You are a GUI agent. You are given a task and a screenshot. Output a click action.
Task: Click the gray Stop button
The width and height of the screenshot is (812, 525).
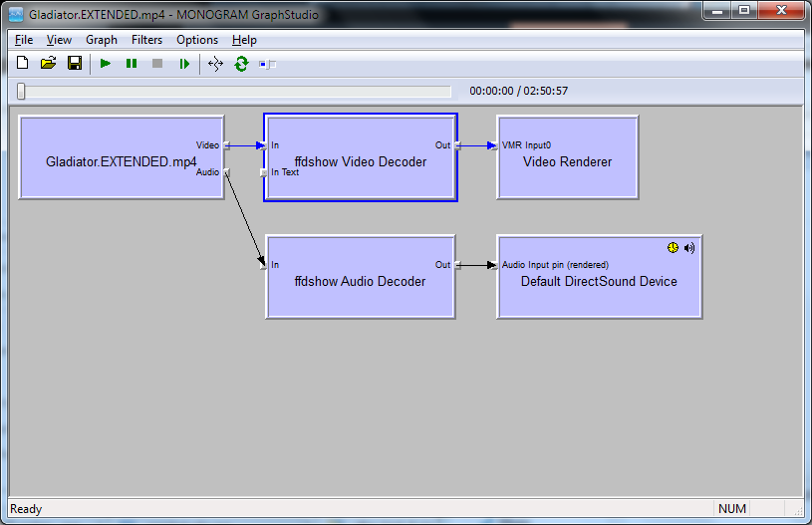pyautogui.click(x=157, y=64)
